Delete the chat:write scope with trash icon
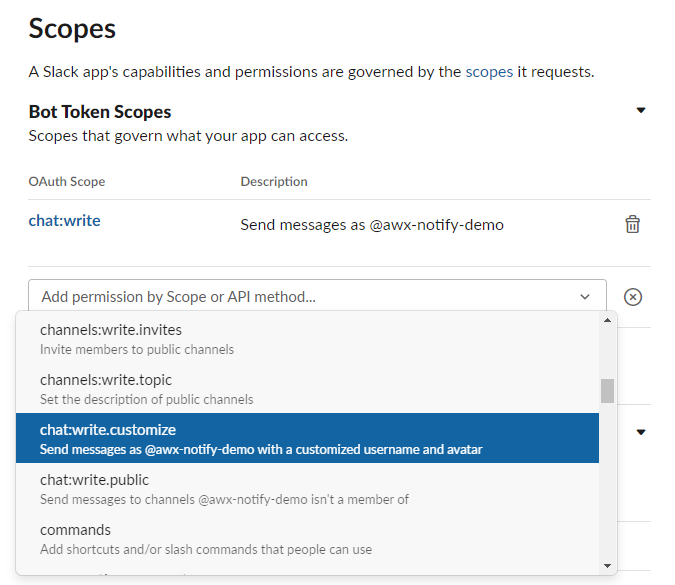The width and height of the screenshot is (675, 585). [x=632, y=225]
